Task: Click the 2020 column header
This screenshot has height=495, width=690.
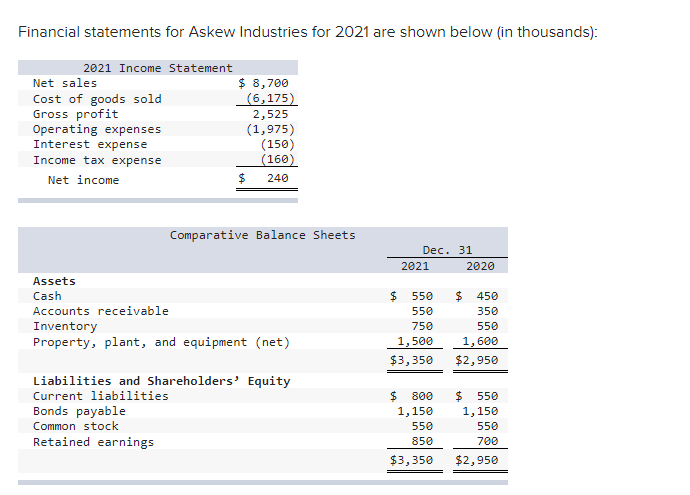Action: [481, 266]
